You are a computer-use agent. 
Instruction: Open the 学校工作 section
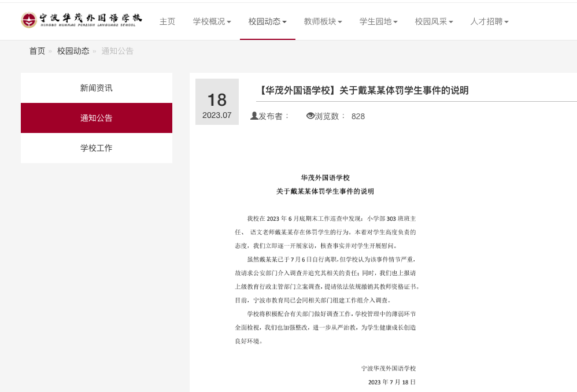(97, 148)
